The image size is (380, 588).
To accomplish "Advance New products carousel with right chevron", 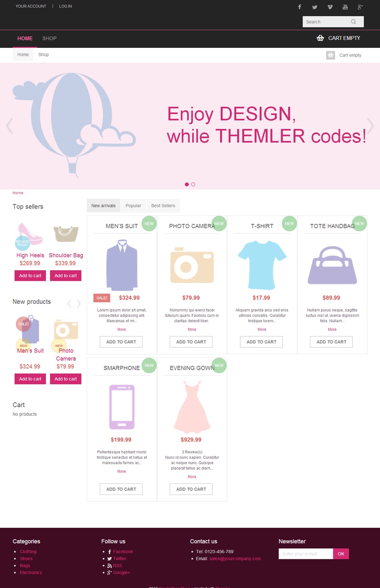I will point(79,303).
